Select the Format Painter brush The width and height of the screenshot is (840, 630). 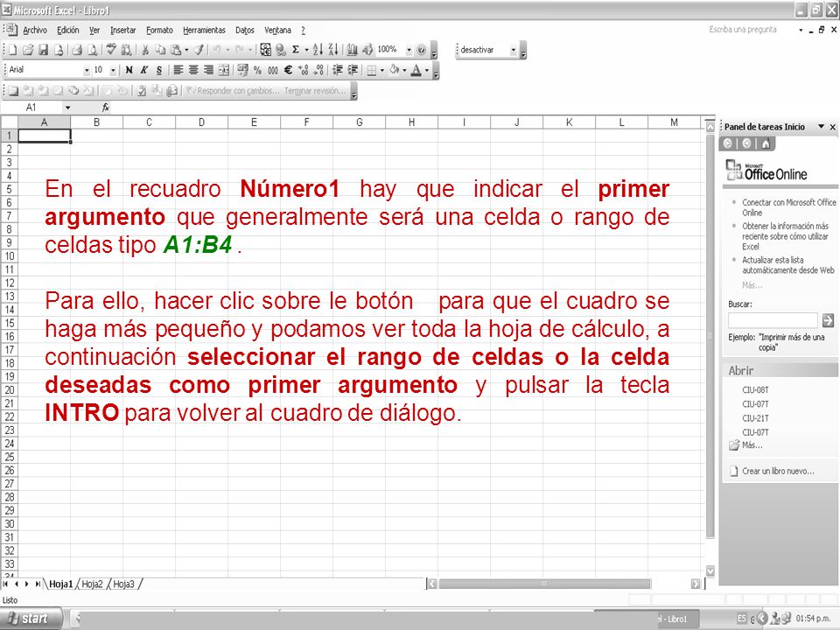[199, 50]
